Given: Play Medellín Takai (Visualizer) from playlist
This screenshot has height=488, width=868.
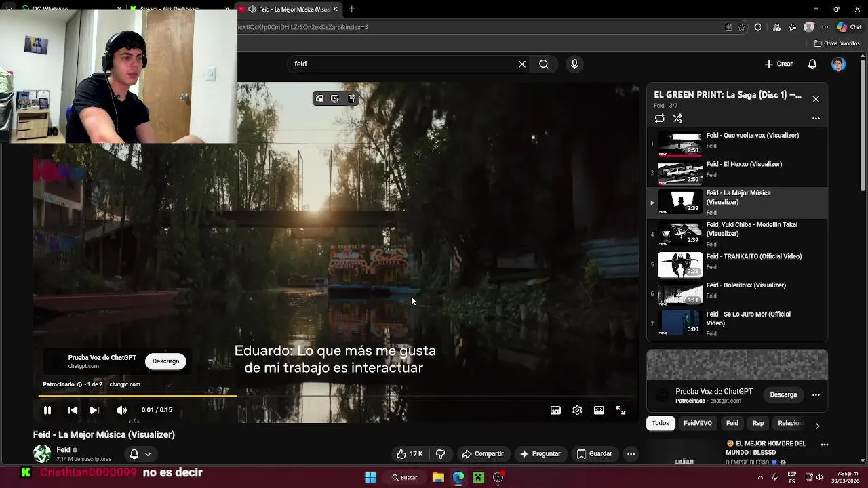Looking at the screenshot, I should pos(737,234).
